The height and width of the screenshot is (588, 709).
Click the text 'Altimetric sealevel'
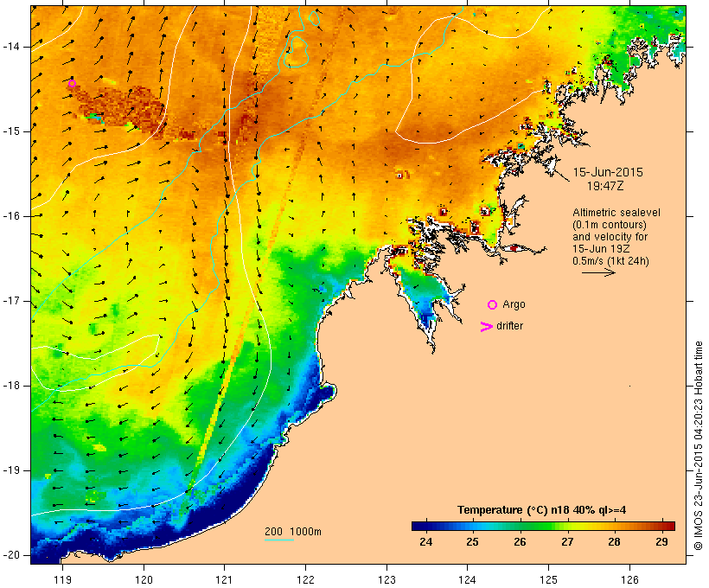(x=616, y=213)
